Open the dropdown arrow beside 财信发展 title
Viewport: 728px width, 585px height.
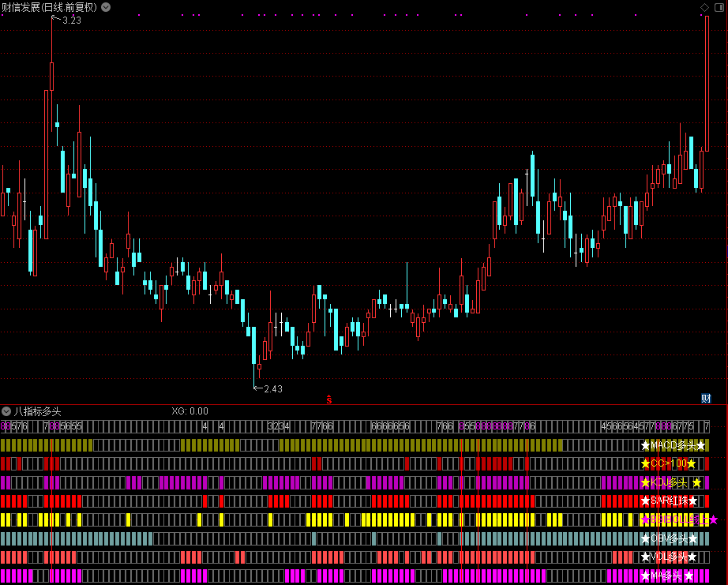[x=106, y=7]
